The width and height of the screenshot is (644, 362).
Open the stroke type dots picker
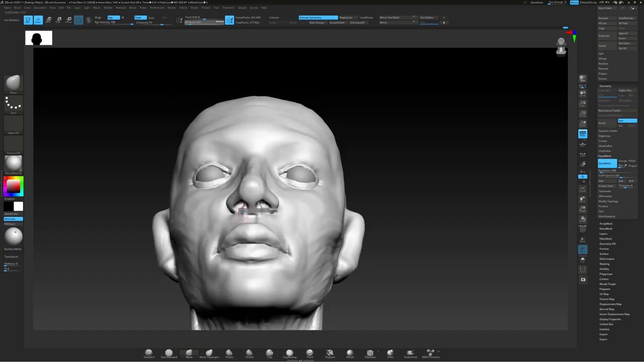pos(13,104)
